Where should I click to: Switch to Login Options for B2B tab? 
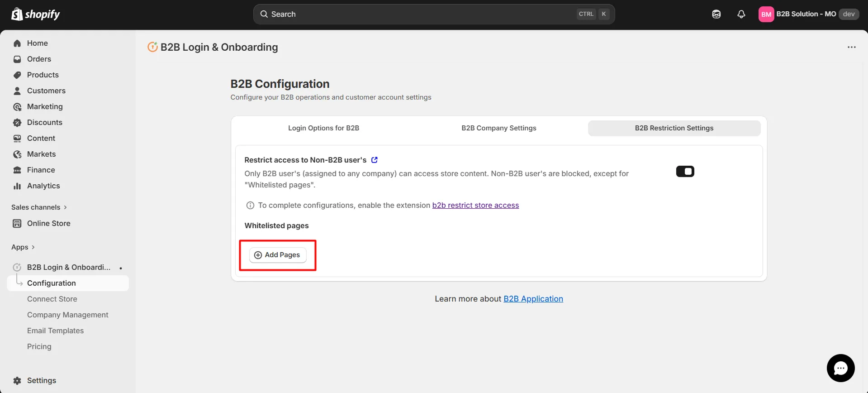[x=323, y=128]
